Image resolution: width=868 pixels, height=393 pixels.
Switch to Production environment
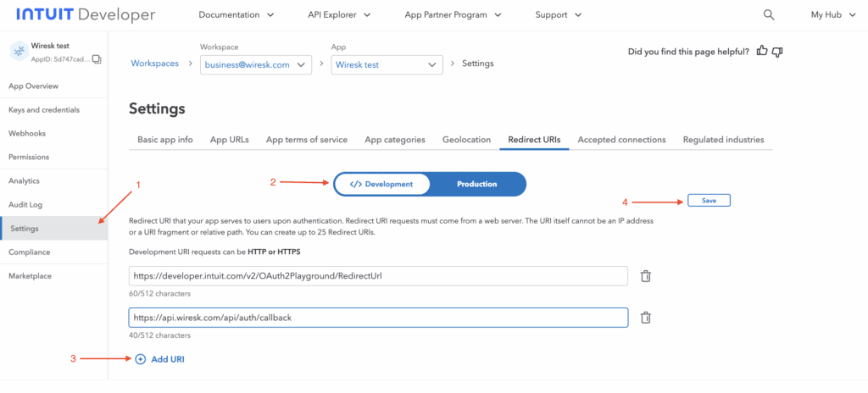(477, 184)
